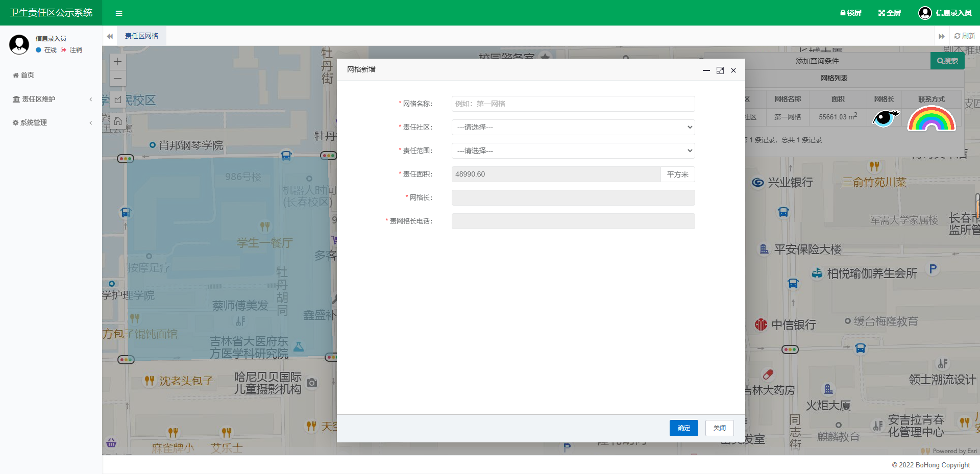Click the 卫生责任区公示系统 title

pos(51,13)
